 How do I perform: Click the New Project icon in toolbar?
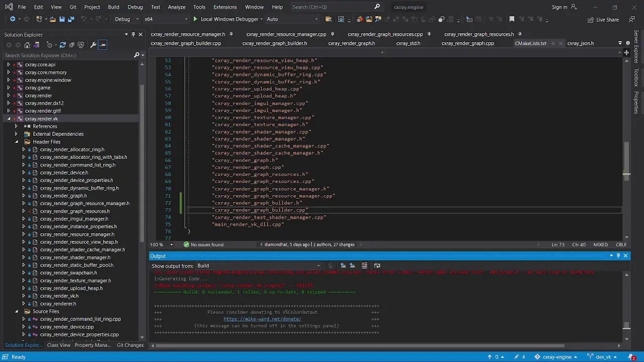coord(39,19)
